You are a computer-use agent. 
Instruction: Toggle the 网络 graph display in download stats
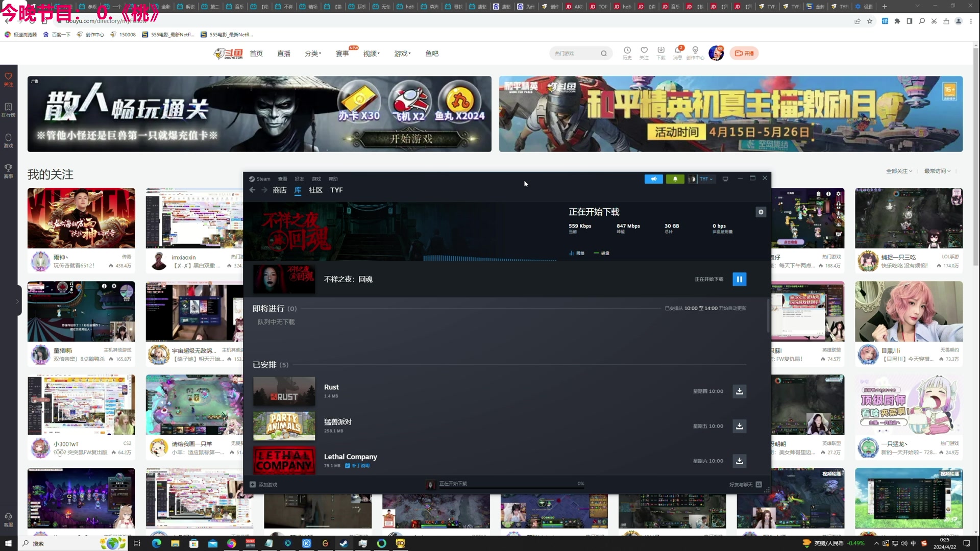[576, 253]
